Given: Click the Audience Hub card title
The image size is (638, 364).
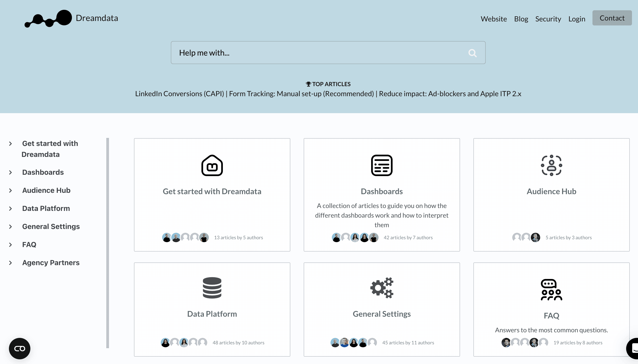Looking at the screenshot, I should [x=551, y=191].
